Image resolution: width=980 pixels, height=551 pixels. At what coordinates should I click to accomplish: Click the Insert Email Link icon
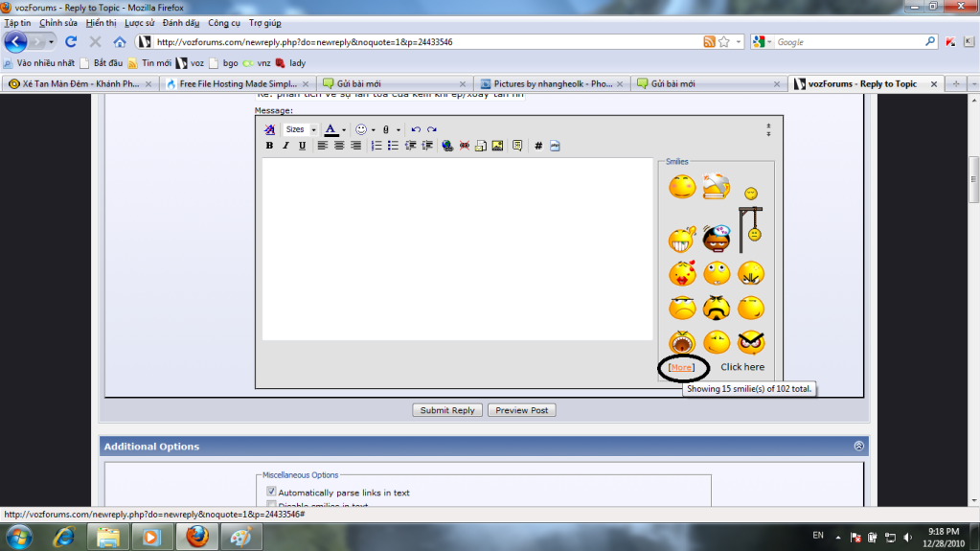(481, 146)
